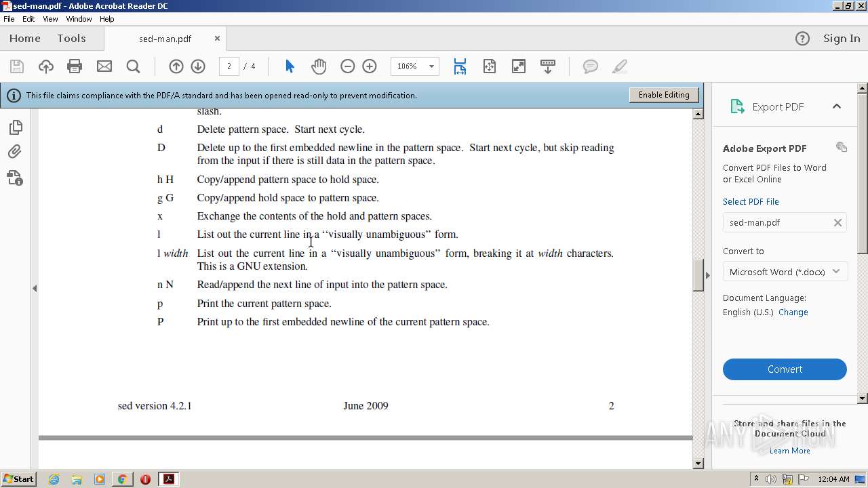Screen dimensions: 868x488
Task: Show hidden system tray icons arrow
Action: pos(756,479)
